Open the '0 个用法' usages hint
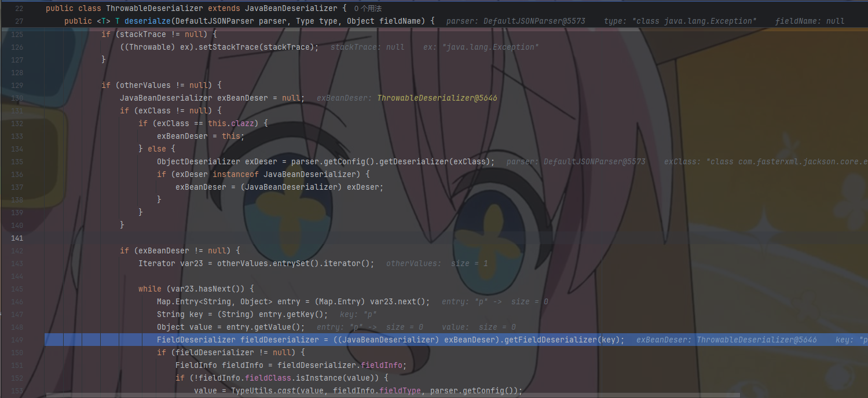Image resolution: width=868 pixels, height=398 pixels. click(x=368, y=9)
